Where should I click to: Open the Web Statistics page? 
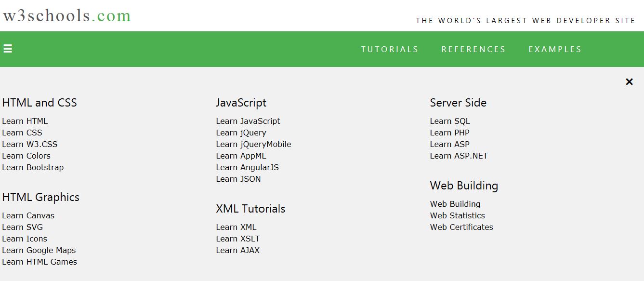coord(457,215)
